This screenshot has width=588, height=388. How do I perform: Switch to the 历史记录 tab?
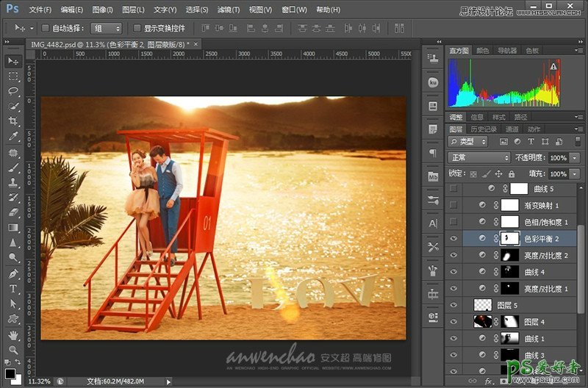click(x=484, y=129)
